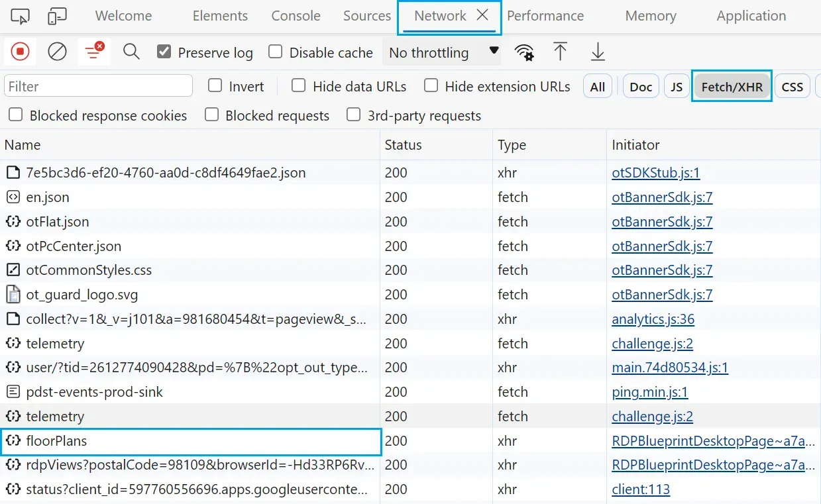Stop recording the network log
This screenshot has width=821, height=504.
click(19, 52)
